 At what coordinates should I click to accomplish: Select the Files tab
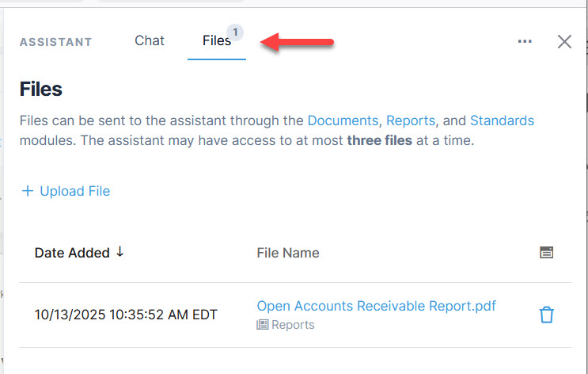214,41
